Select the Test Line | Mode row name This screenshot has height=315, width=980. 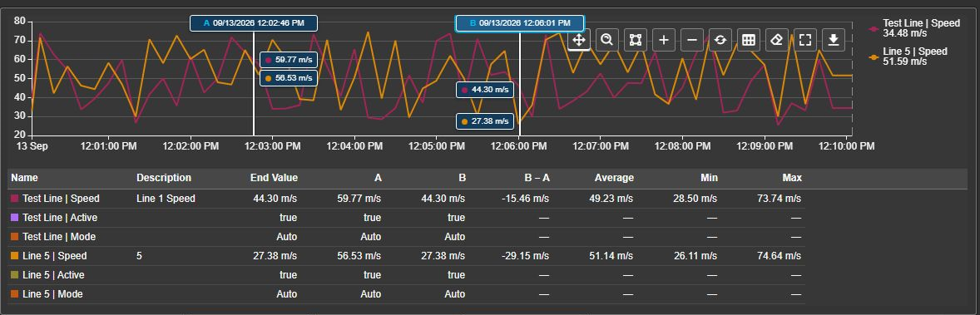click(59, 237)
